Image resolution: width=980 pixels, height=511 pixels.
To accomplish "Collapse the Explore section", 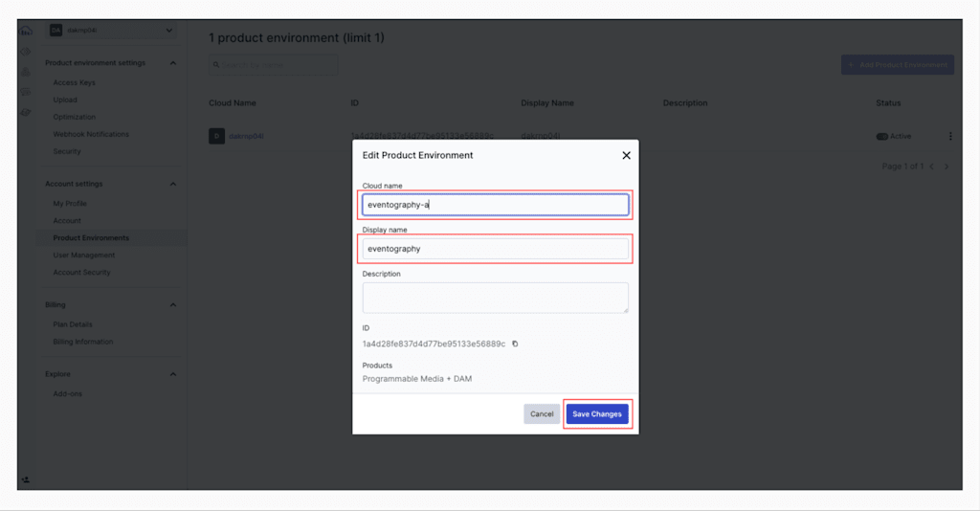I will [172, 374].
